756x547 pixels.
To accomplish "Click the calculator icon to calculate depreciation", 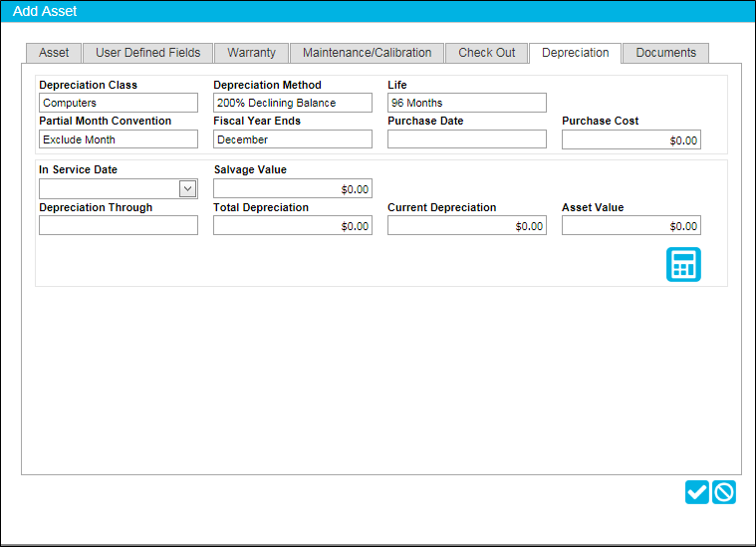I will pyautogui.click(x=683, y=264).
